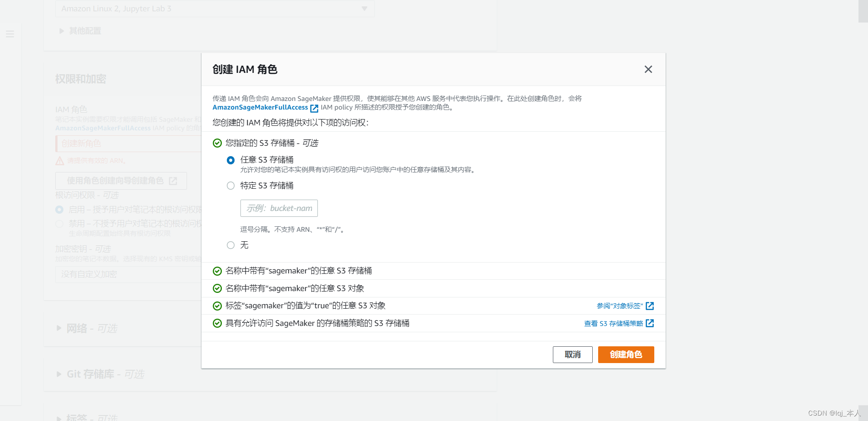The width and height of the screenshot is (868, 421).
Task: Click check icon for 名称中带有sagemaker的任意 S3 存储桶
Action: [x=217, y=271]
